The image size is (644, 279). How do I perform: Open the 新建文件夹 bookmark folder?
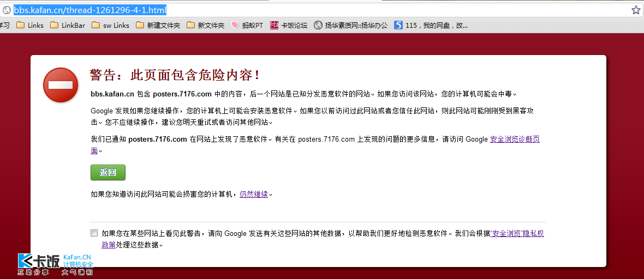point(158,26)
